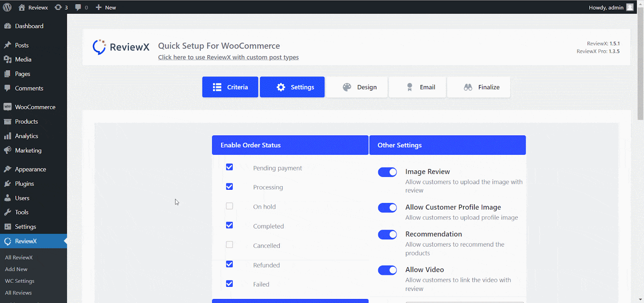Viewport: 644px width, 303px height.
Task: Click the ReviewX Pro: 1.3.5 version text
Action: [x=598, y=51]
